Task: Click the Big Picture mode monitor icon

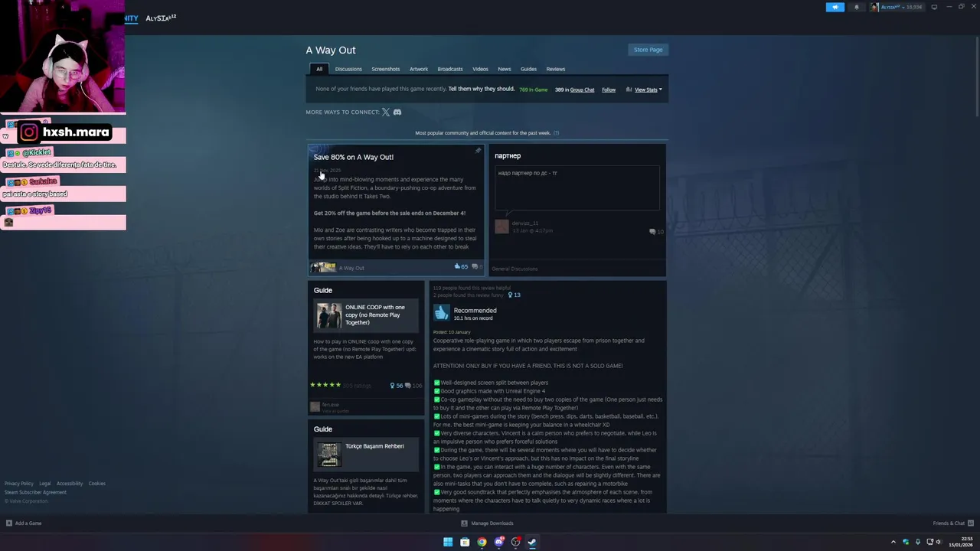Action: coord(934,7)
